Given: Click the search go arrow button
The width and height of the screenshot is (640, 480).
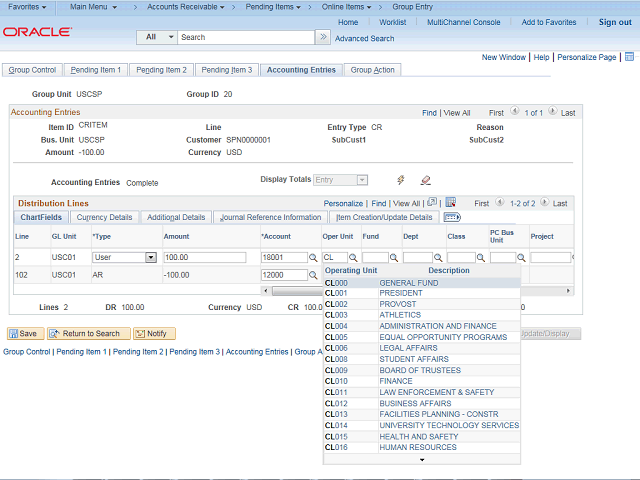Looking at the screenshot, I should click(x=322, y=37).
